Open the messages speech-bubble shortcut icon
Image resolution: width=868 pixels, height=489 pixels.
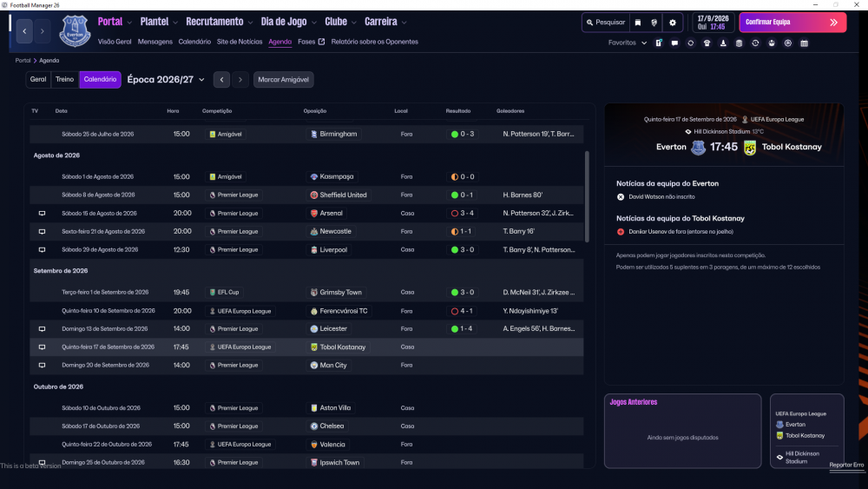tap(674, 43)
